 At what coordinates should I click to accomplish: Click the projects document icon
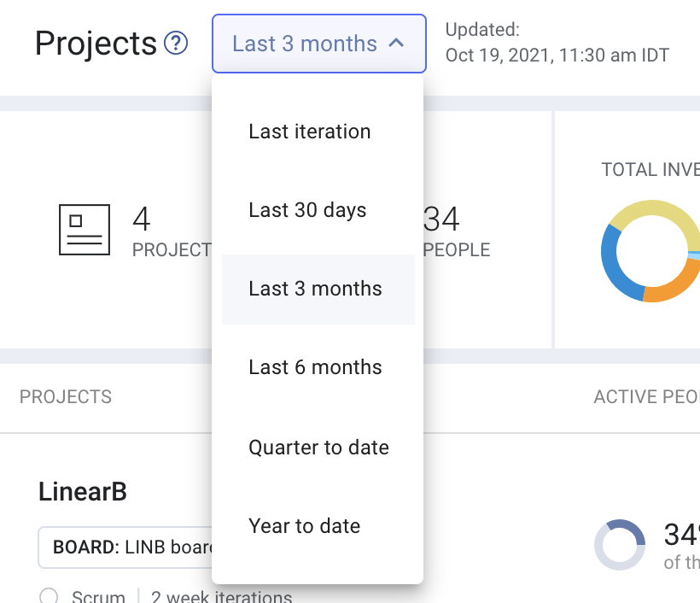85,230
